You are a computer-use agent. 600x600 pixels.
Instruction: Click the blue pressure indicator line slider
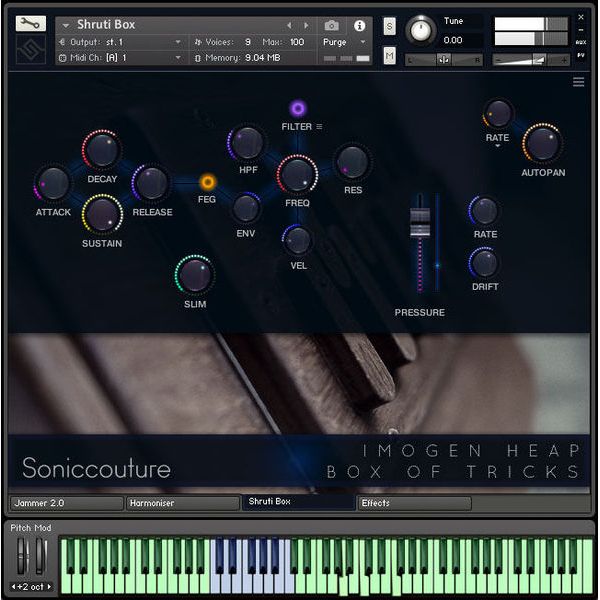coord(437,243)
